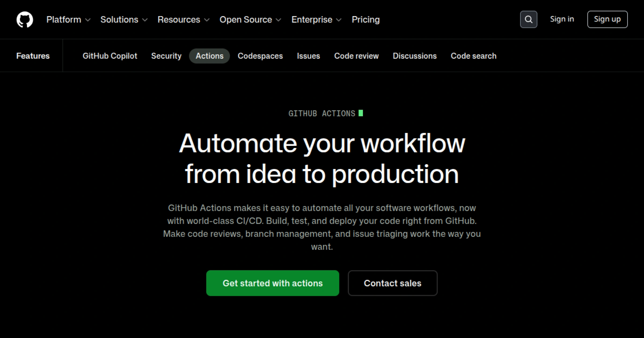Open the Open Source dropdown menu
644x338 pixels.
click(250, 20)
